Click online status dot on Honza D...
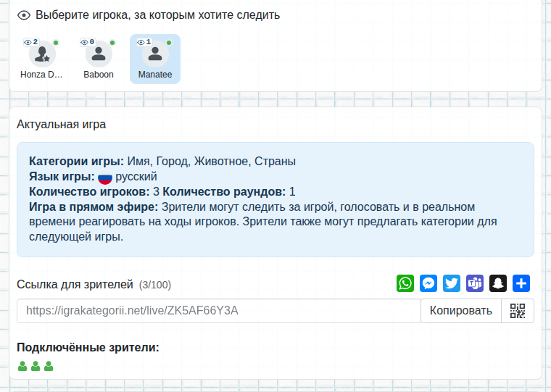The image size is (551, 392). coord(56,43)
